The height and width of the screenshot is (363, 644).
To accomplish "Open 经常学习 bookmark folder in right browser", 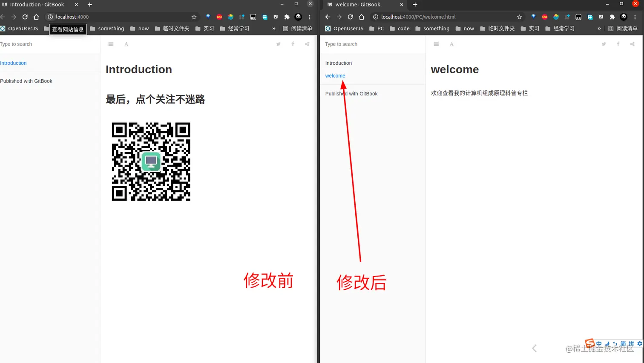I will tap(560, 29).
